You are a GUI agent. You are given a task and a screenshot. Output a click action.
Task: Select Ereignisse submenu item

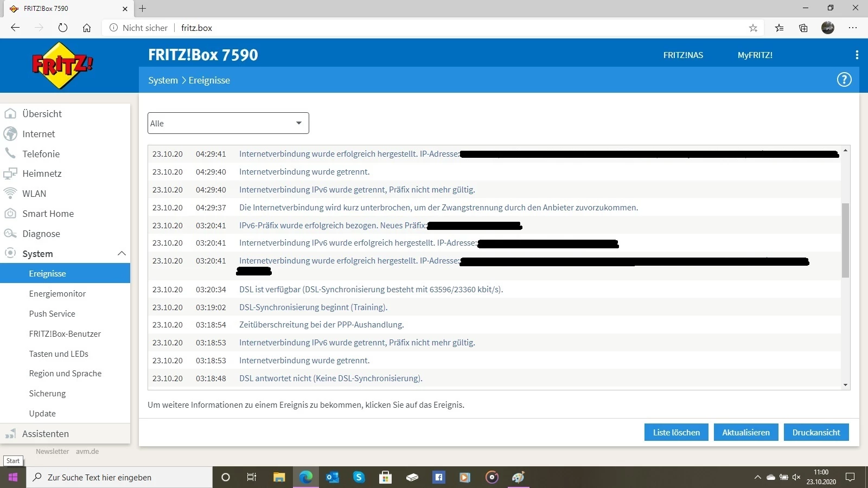point(65,273)
